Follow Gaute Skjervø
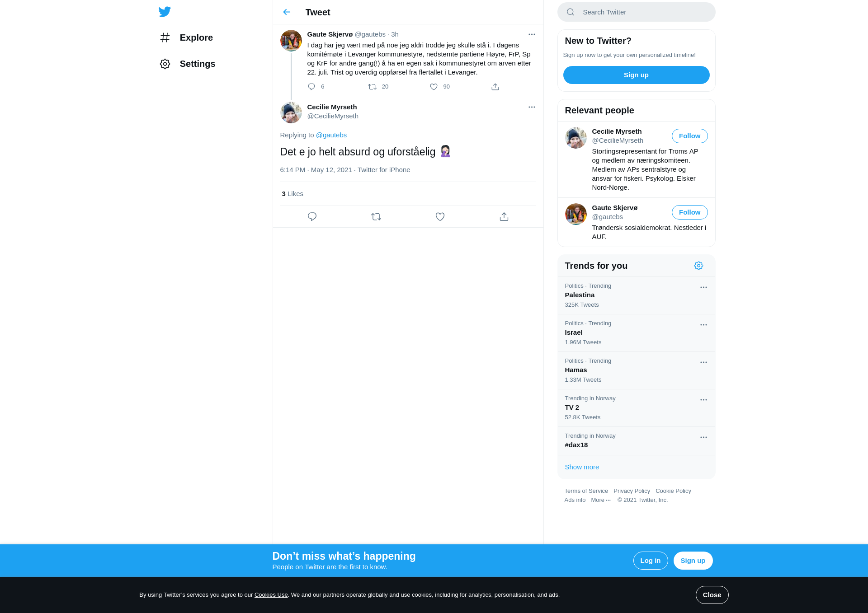This screenshot has width=868, height=613. (x=689, y=212)
